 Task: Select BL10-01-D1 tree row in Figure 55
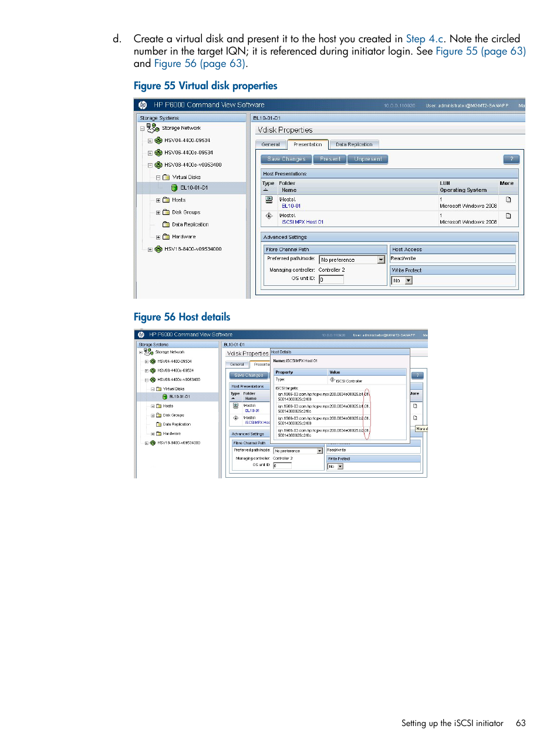click(191, 188)
